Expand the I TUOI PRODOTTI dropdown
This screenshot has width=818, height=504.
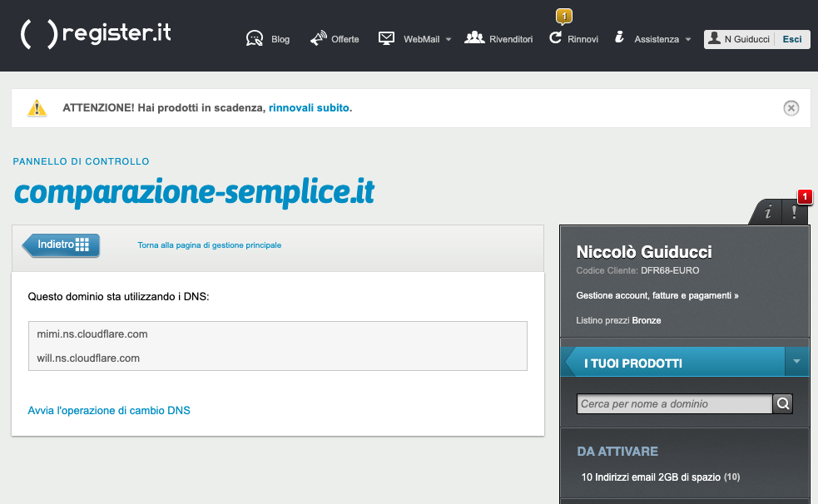796,362
